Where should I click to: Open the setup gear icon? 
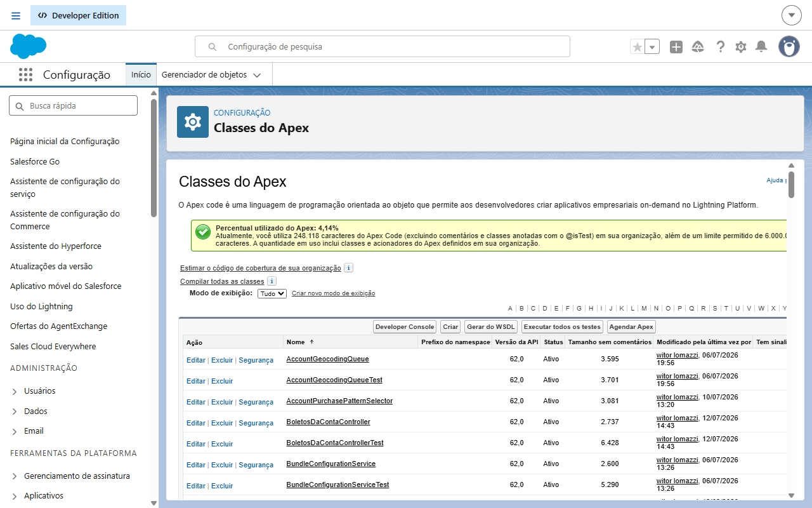coord(741,46)
